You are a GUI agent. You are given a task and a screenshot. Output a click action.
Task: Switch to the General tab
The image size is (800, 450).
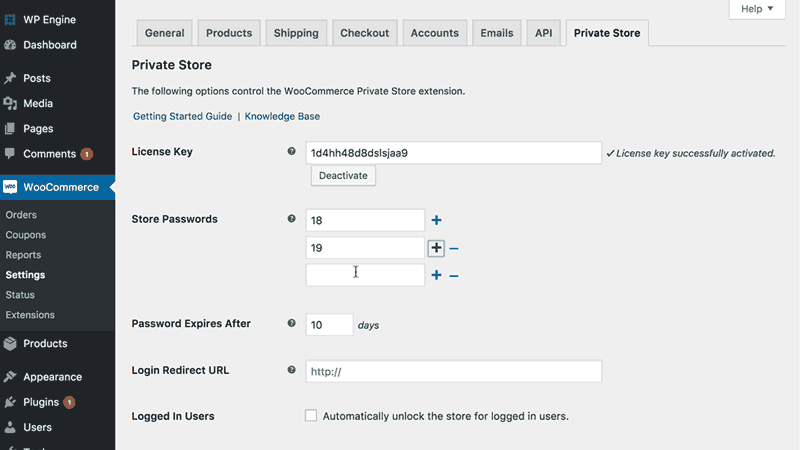pos(164,33)
